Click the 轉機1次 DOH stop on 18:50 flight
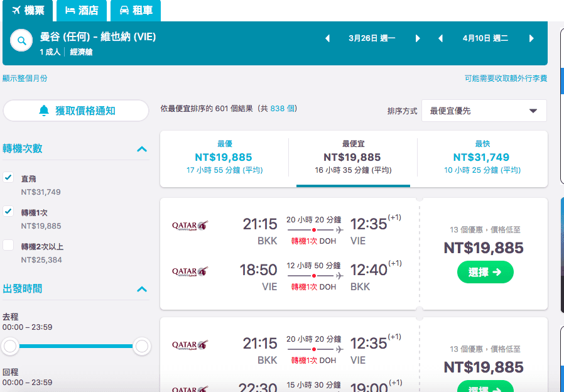The width and height of the screenshot is (564, 392). pyautogui.click(x=313, y=287)
